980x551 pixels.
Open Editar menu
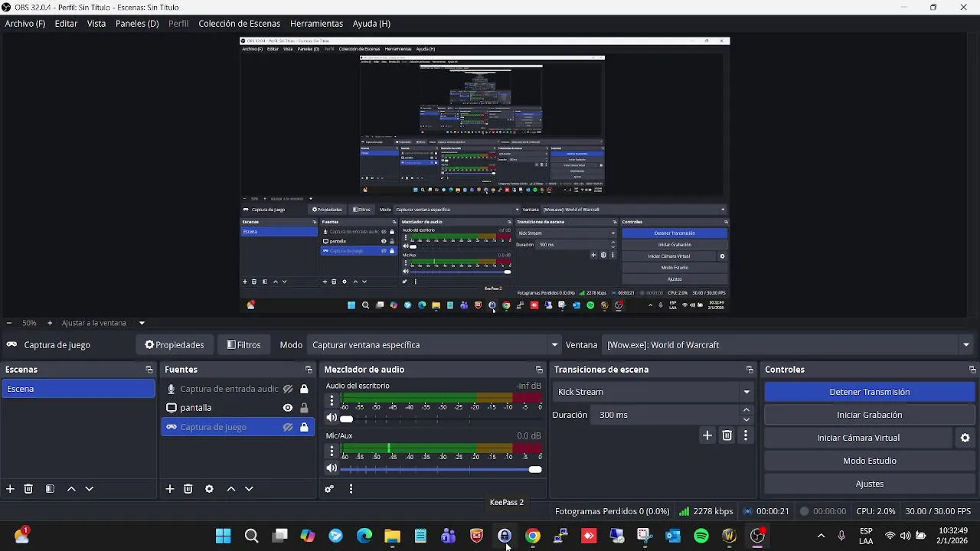tap(66, 24)
